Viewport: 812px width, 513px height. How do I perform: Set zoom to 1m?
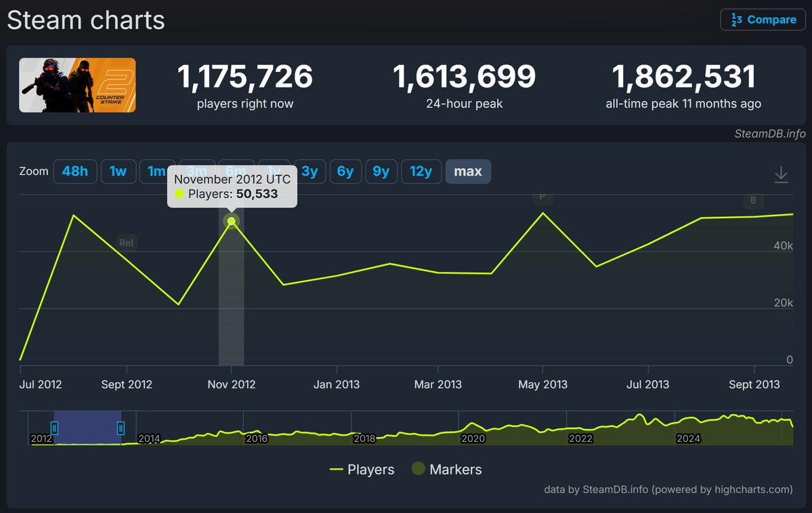point(155,171)
